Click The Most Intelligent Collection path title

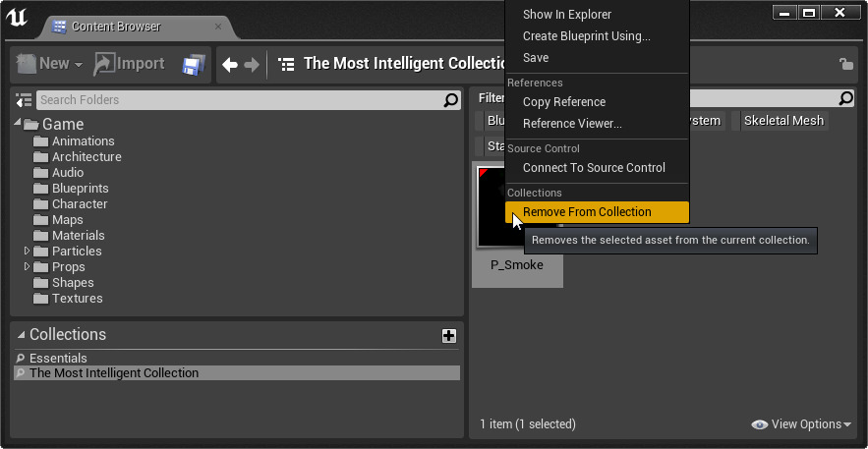(x=405, y=64)
